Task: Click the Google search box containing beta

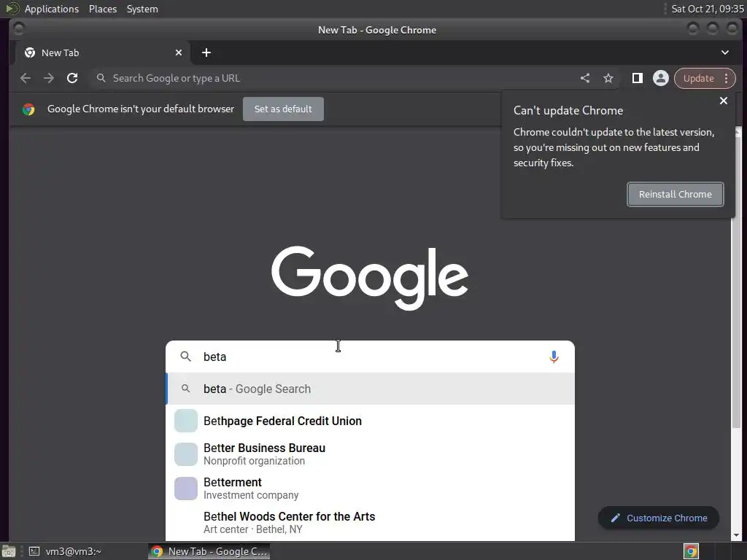Action: (370, 357)
